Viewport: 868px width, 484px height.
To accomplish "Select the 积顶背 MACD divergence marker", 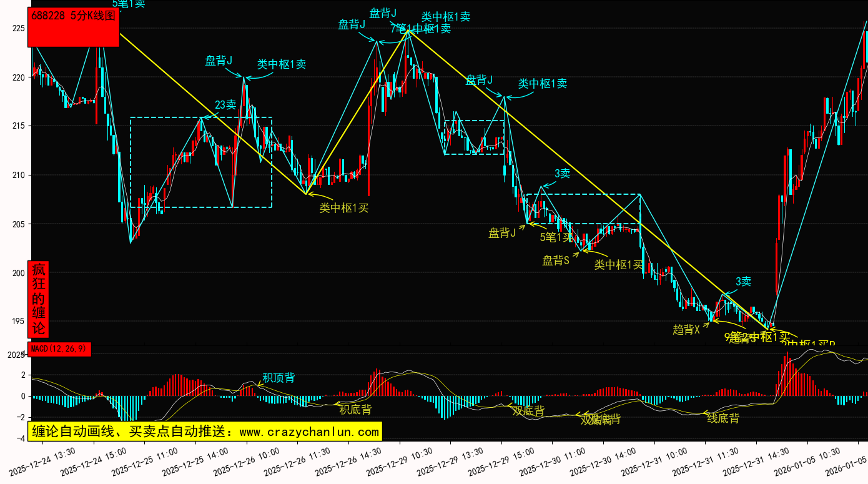I will tap(279, 378).
